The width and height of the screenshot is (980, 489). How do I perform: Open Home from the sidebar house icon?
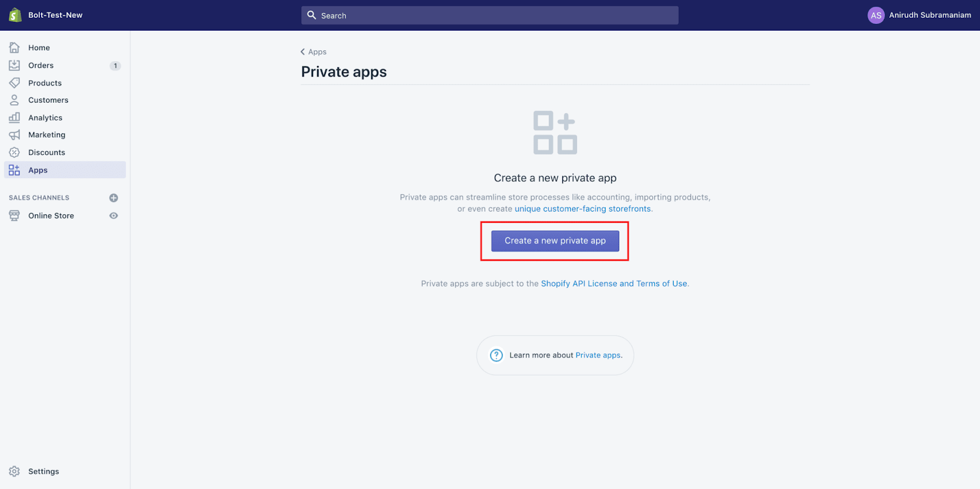pyautogui.click(x=14, y=48)
